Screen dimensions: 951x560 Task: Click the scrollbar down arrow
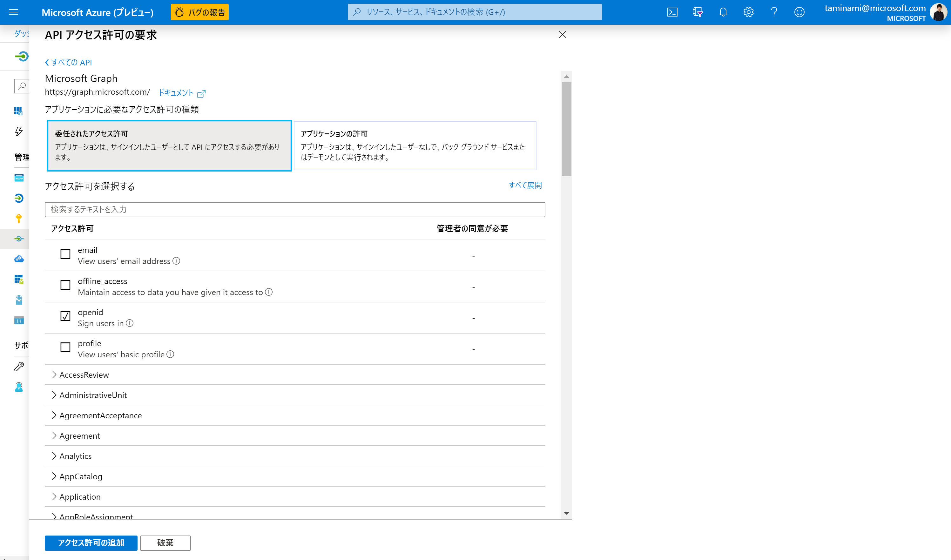pyautogui.click(x=566, y=513)
